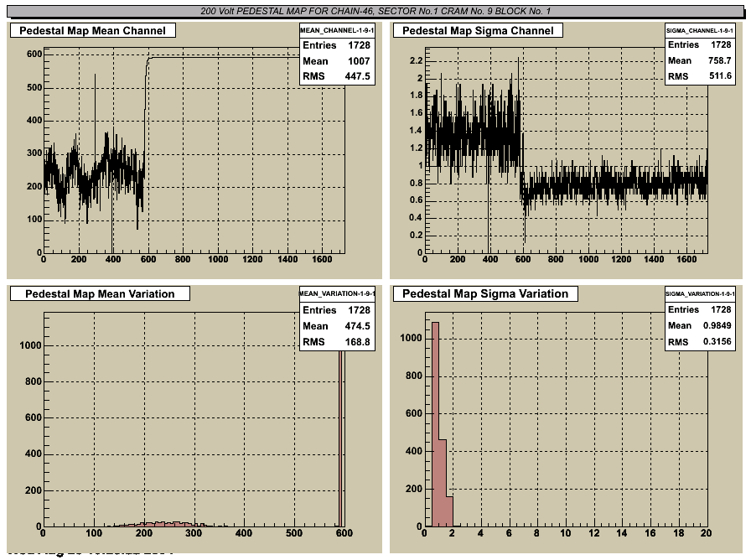Click Mean value 1007 in Mean Channel stats

tap(359, 61)
